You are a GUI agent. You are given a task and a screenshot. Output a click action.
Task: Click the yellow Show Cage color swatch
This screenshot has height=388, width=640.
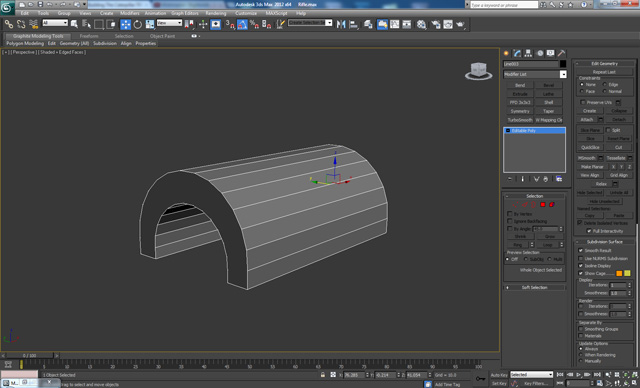coord(627,273)
